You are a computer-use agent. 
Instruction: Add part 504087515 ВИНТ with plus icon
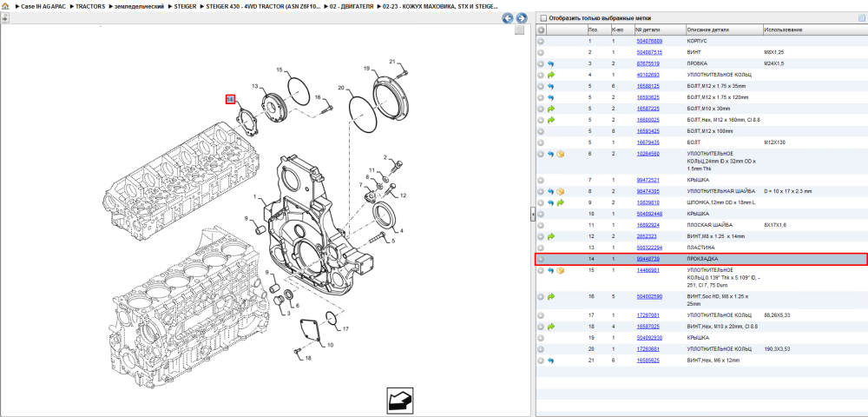[x=541, y=52]
